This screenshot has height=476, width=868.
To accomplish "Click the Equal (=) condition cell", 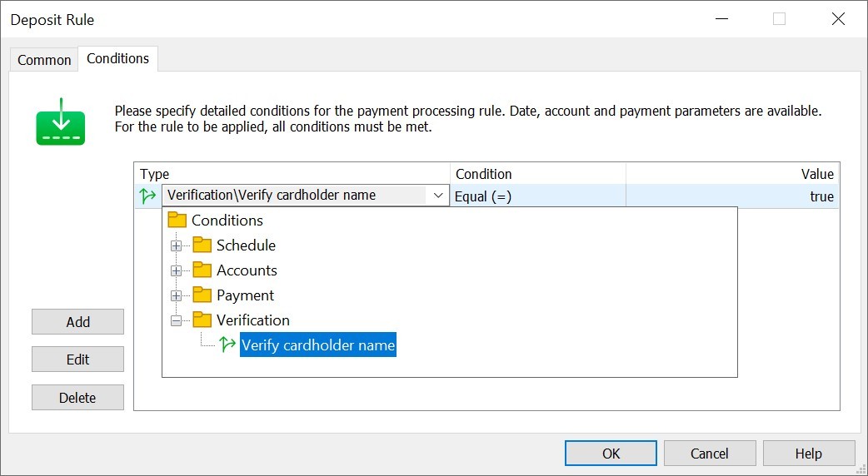I will click(x=537, y=196).
